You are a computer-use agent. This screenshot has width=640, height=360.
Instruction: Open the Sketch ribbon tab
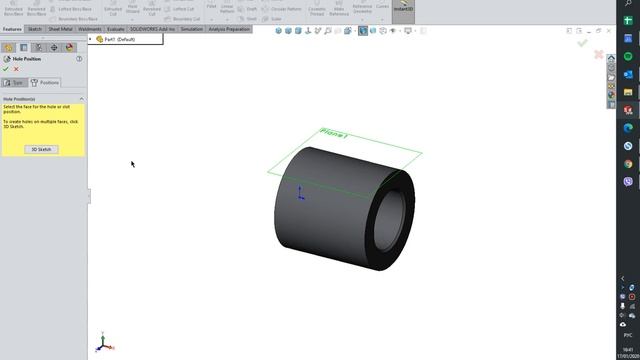pos(35,29)
